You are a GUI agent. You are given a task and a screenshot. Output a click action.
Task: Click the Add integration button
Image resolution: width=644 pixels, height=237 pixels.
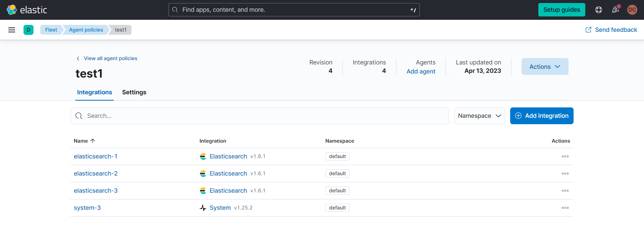542,116
